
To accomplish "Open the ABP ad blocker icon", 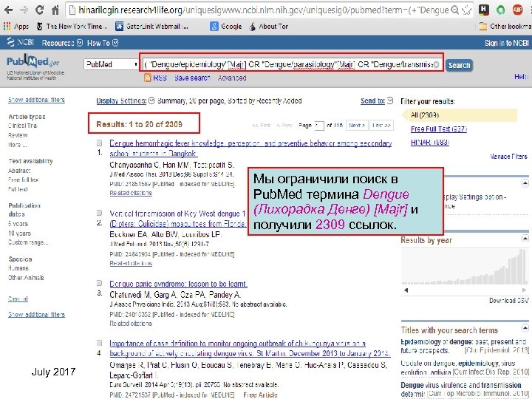I will pos(517,10).
